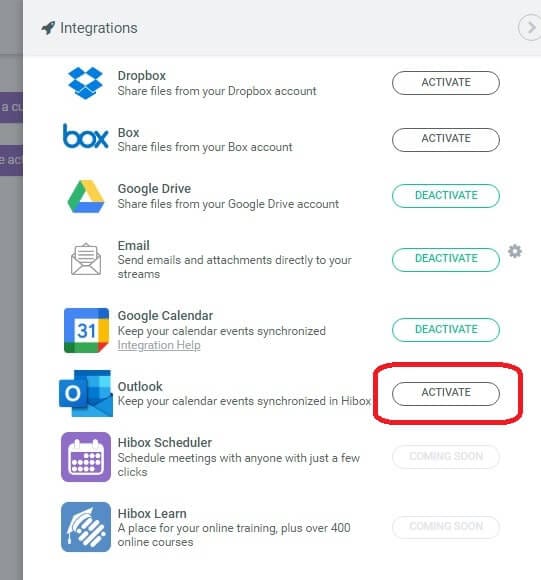Deactivate the Google Drive integration
Viewport: 541px width, 580px height.
tap(446, 196)
